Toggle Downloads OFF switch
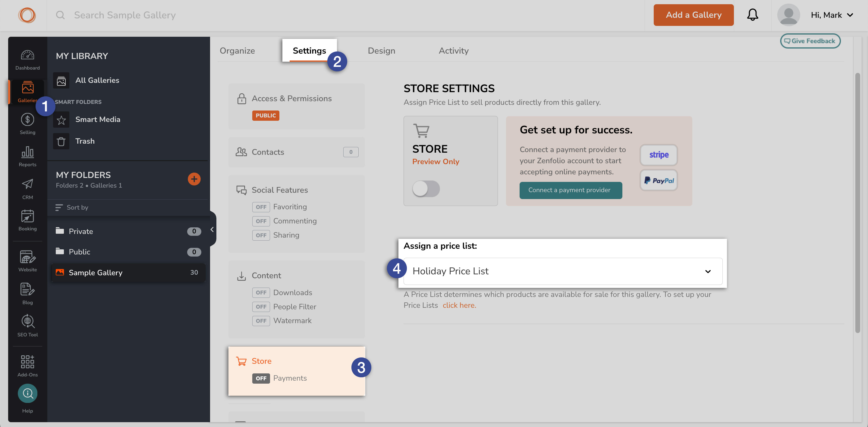Viewport: 868px width, 427px height. (x=261, y=293)
